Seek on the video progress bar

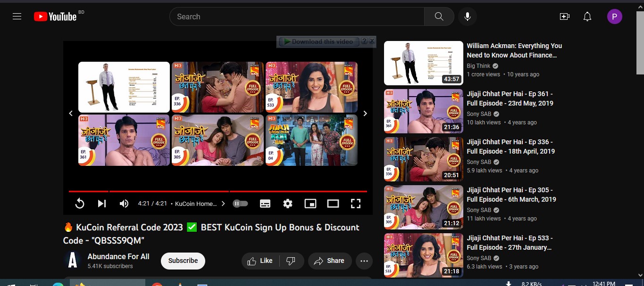tap(218, 191)
